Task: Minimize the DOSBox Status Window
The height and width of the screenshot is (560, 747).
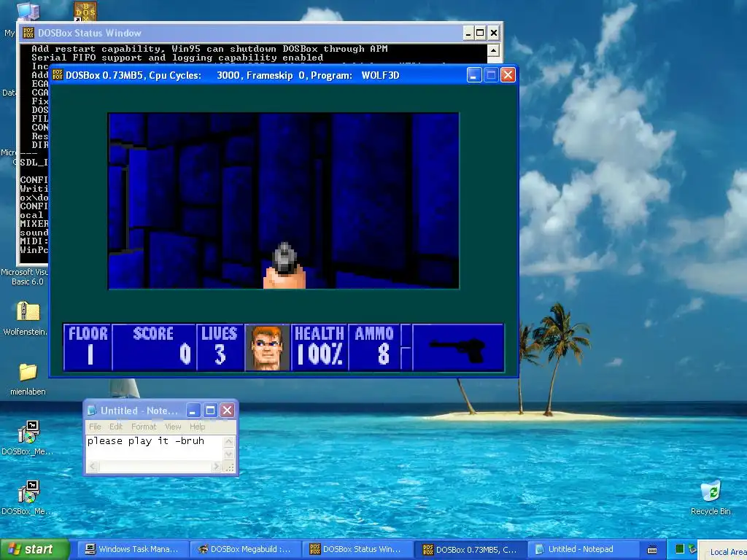Action: 468,33
